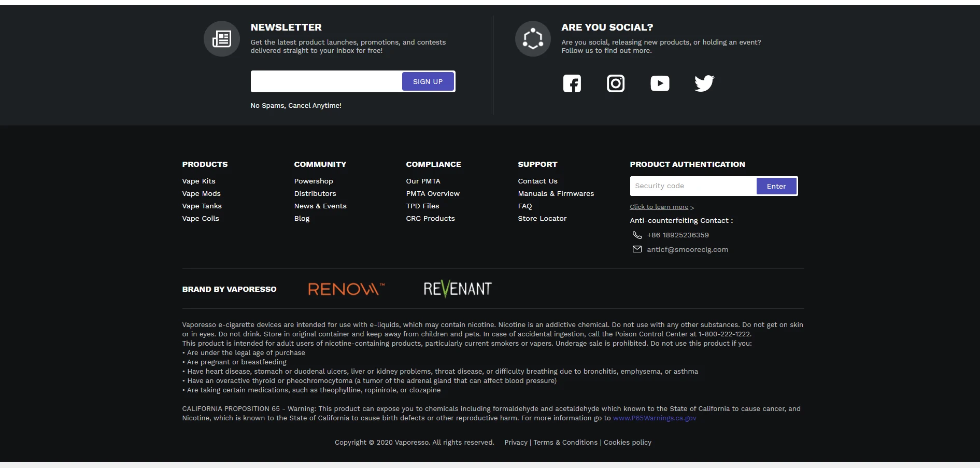The height and width of the screenshot is (468, 980).
Task: View the PMTA Overview link
Action: point(433,193)
